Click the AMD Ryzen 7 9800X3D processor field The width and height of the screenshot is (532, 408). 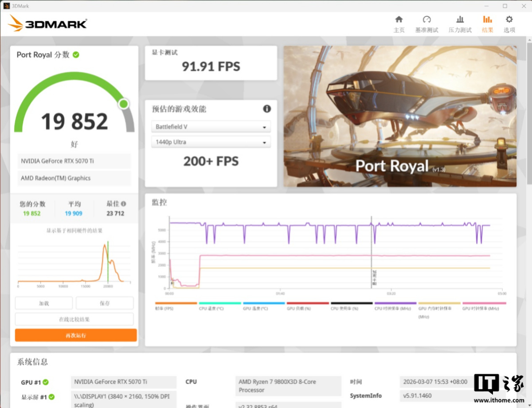tap(288, 386)
